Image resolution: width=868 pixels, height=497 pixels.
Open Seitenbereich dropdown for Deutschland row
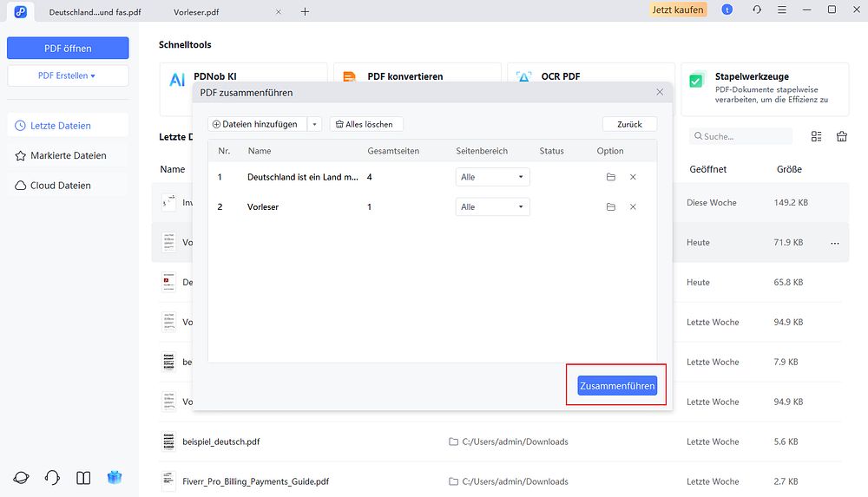point(492,177)
